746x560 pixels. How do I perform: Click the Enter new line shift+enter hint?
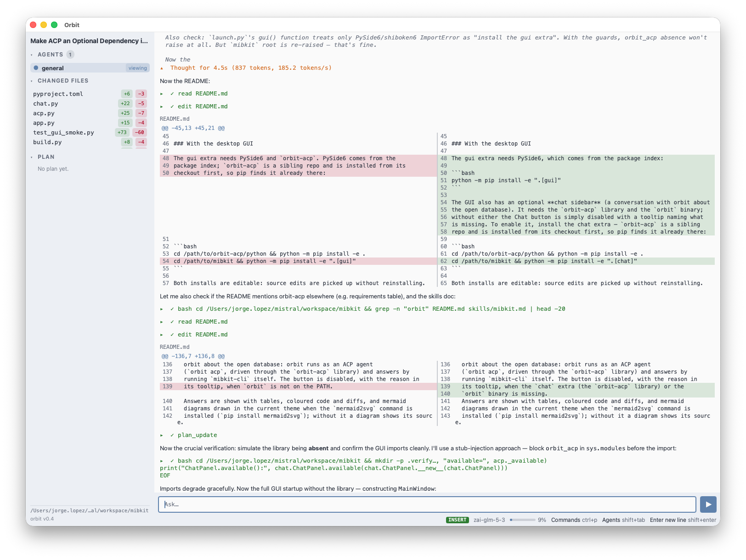(x=683, y=520)
